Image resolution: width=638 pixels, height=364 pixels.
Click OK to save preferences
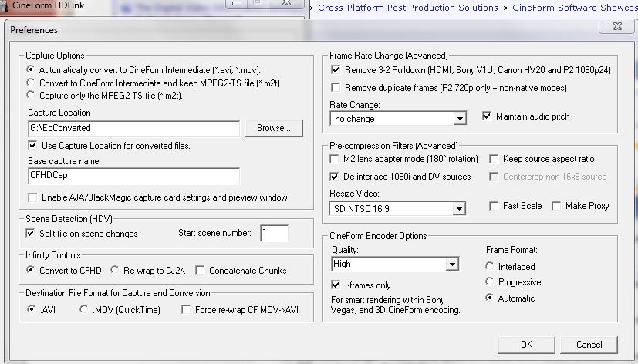pyautogui.click(x=526, y=345)
